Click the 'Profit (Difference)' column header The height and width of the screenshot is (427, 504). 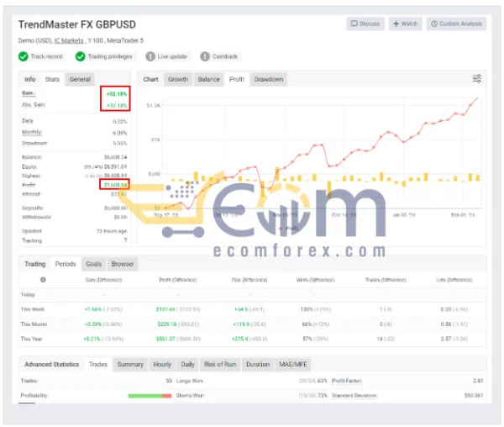(178, 280)
